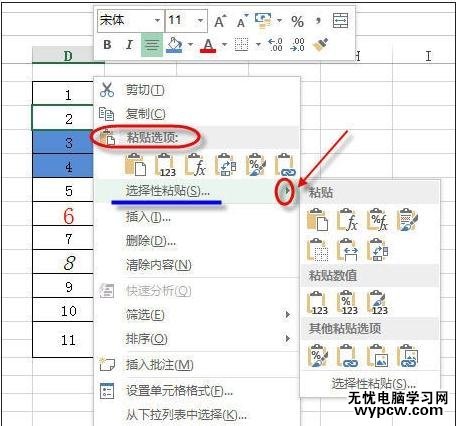
Task: Decrease decimal places
Action: 297,44
